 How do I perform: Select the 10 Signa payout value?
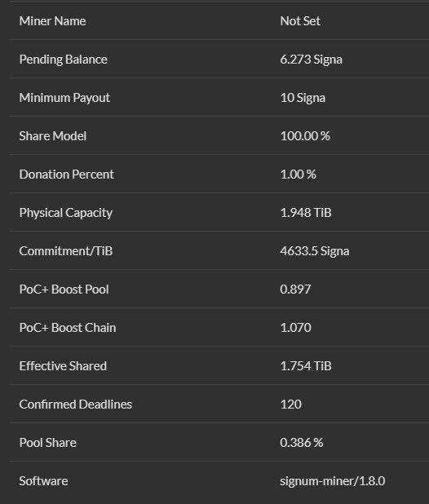(303, 98)
